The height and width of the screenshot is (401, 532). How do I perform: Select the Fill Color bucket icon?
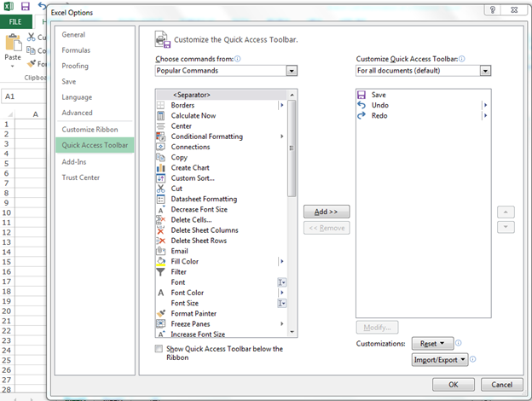coord(160,261)
